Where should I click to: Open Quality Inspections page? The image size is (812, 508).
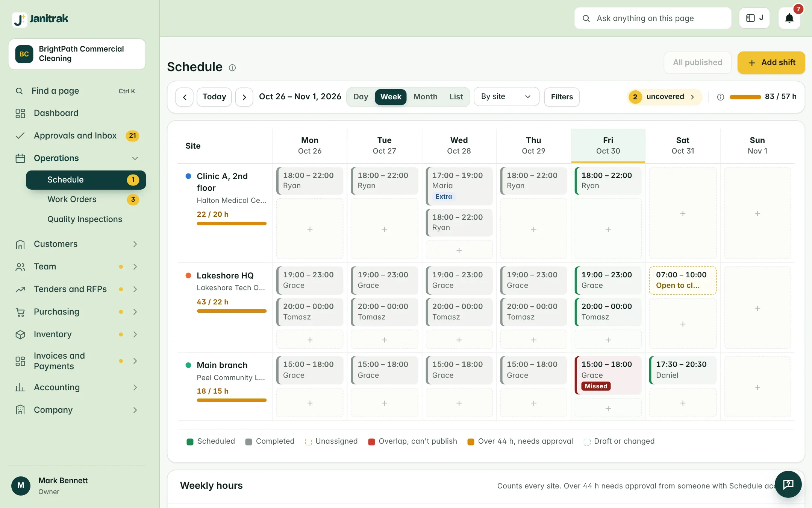click(x=86, y=219)
